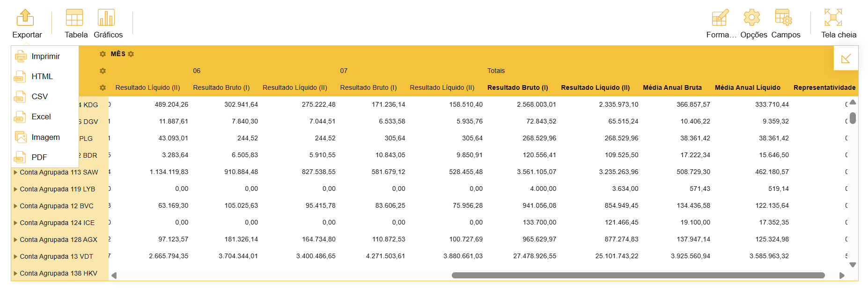
Task: Choose Imprimir from the export menu
Action: click(x=45, y=56)
